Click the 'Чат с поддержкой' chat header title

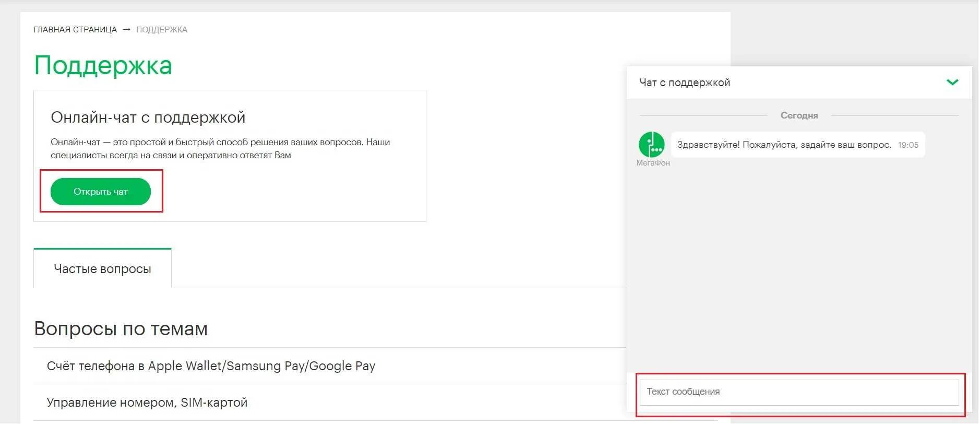point(685,83)
